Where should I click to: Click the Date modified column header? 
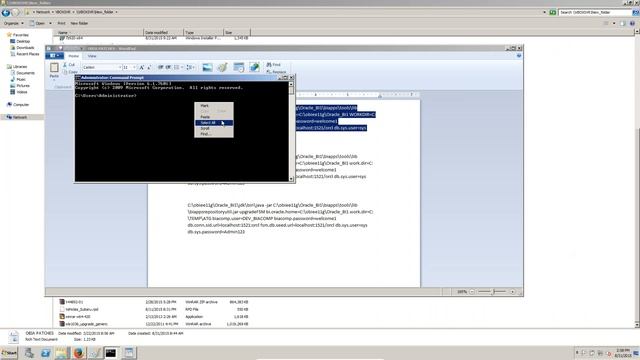coord(163,32)
